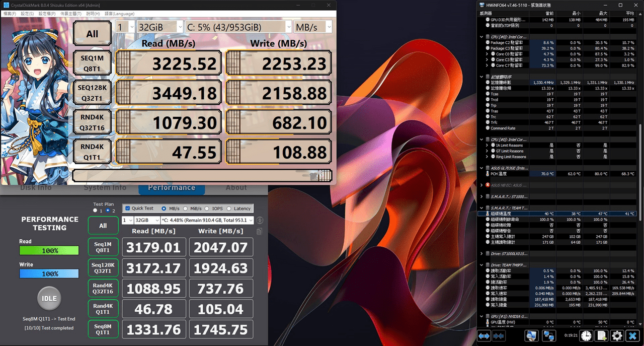644x346 pixels.
Task: Open HWiNFO sensor settings gear icon
Action: click(617, 336)
